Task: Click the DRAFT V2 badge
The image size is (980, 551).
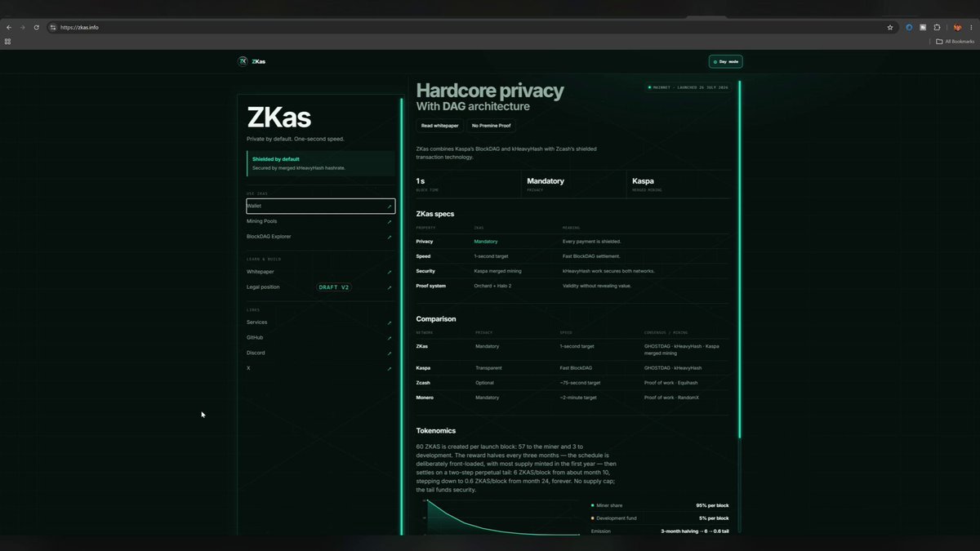Action: tap(334, 287)
